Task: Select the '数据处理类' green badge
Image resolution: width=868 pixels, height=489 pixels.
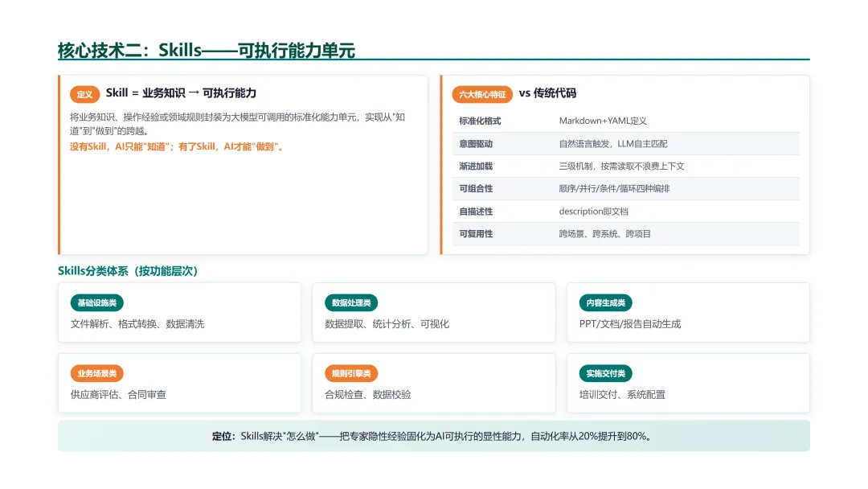Action: [351, 303]
